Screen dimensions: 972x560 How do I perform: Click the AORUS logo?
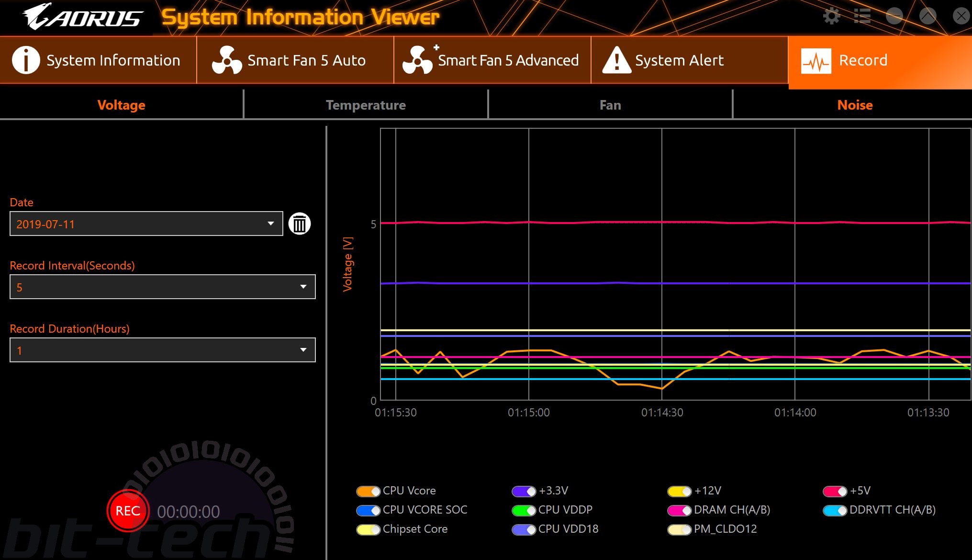(82, 17)
